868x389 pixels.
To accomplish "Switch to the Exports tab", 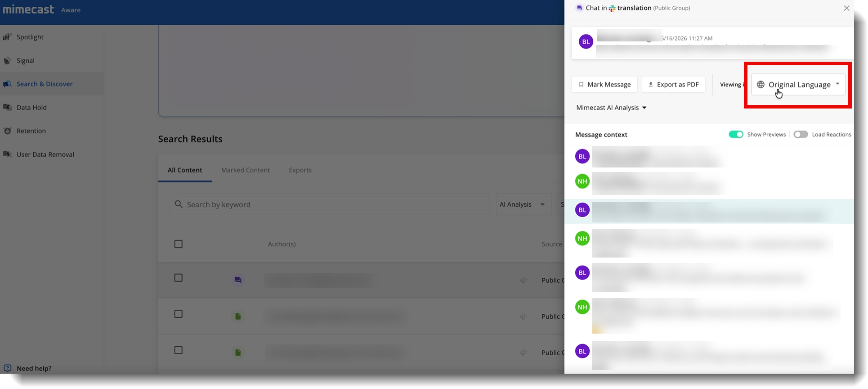I will tap(300, 170).
